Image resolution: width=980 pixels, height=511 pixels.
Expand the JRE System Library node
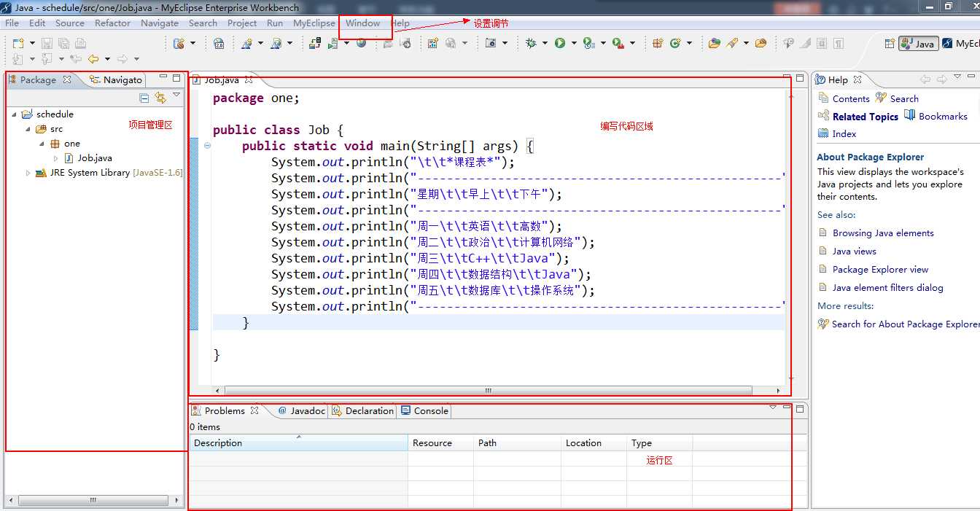pyautogui.click(x=28, y=173)
